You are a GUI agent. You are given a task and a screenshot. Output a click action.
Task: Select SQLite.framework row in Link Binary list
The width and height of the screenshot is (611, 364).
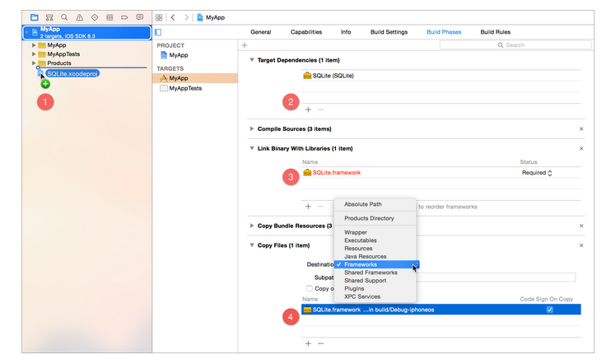coord(441,173)
